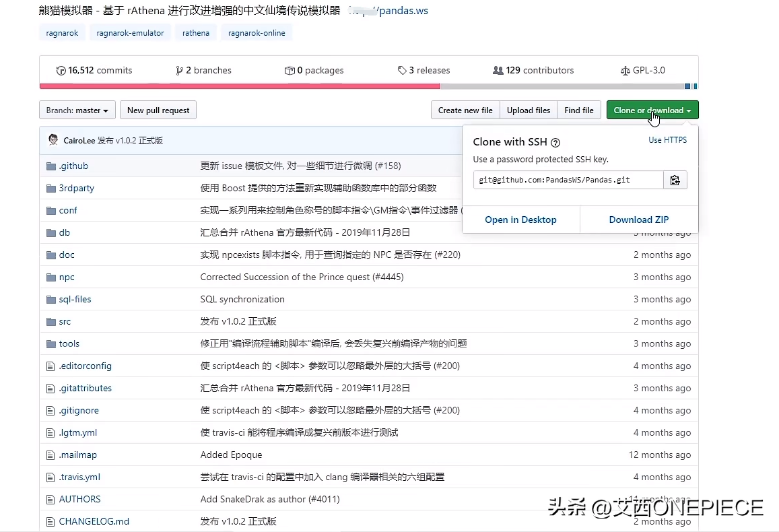Switch to Use HTTPS clone option
Viewport: 779px width, 532px height.
pos(667,140)
